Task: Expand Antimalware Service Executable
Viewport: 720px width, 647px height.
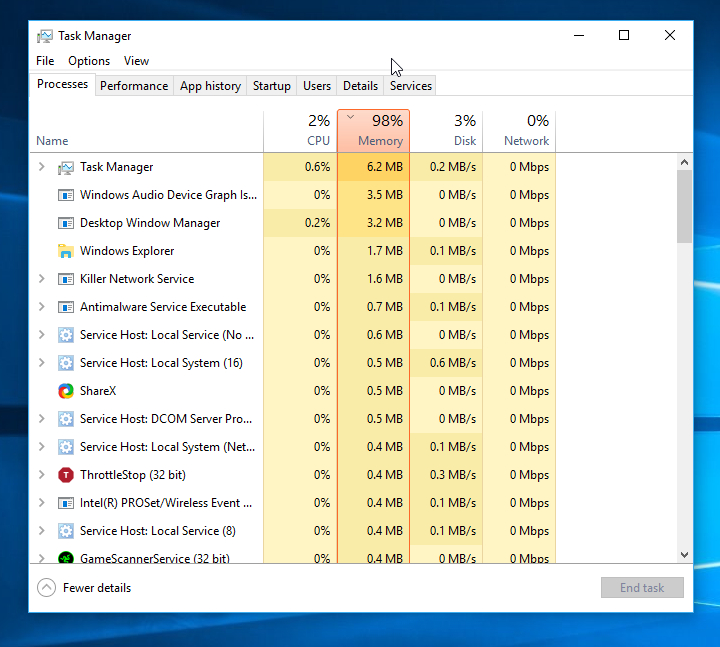Action: click(41, 307)
